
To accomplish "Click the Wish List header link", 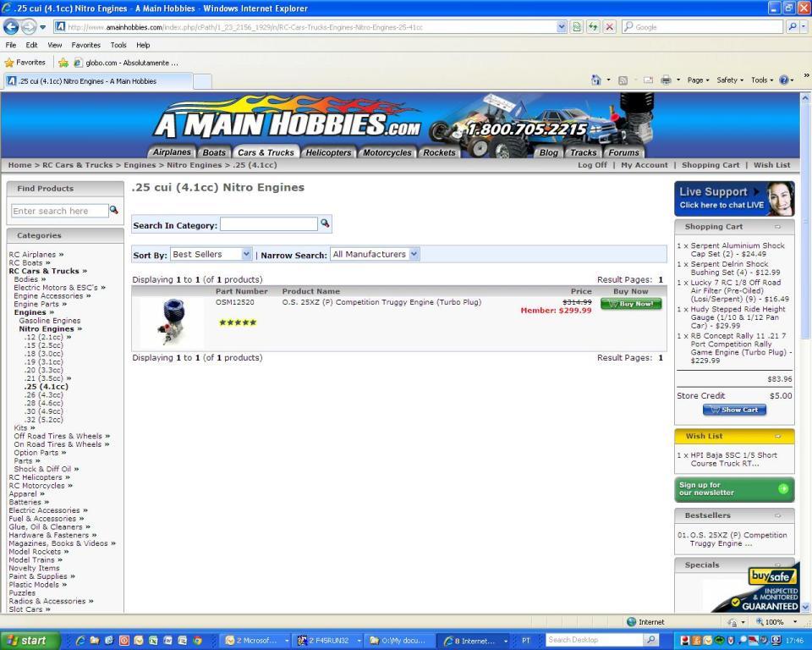I will (771, 165).
